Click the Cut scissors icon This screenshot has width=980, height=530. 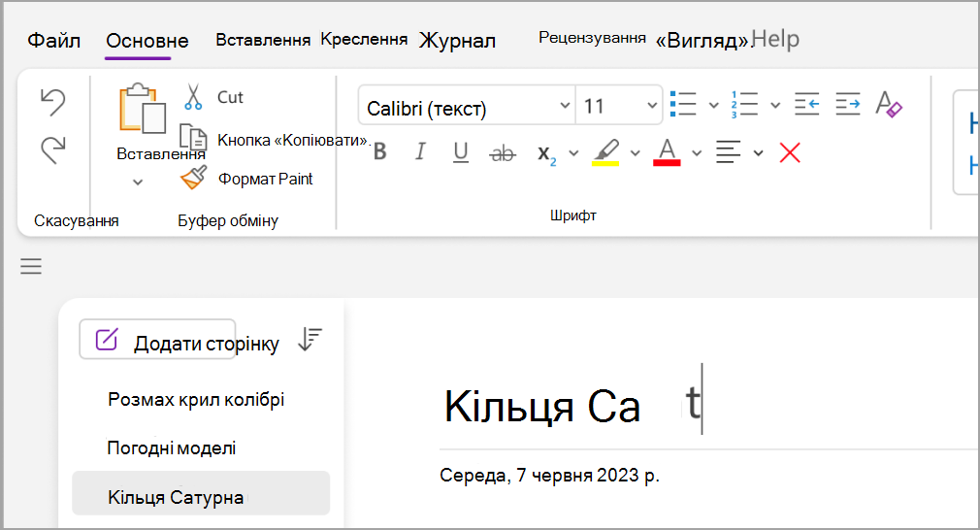click(193, 97)
